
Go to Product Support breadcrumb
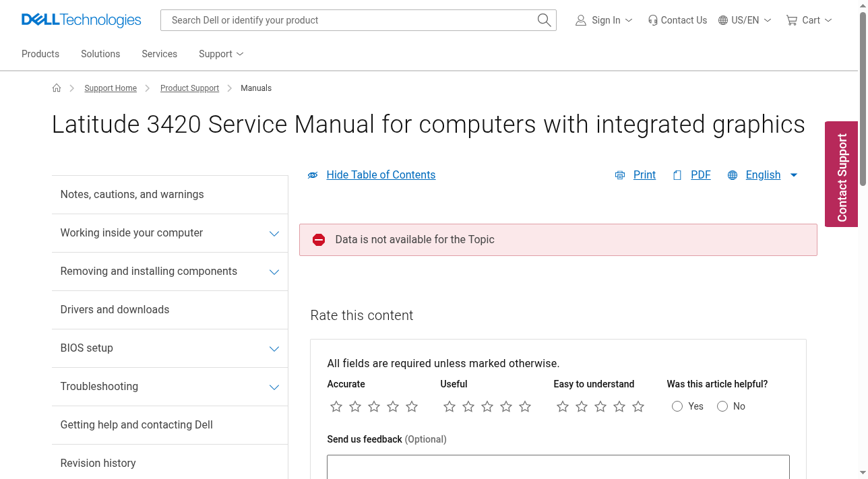point(189,88)
